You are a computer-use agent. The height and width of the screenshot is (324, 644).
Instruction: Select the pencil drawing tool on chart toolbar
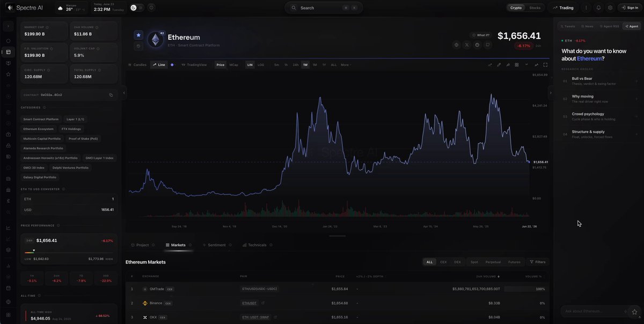pyautogui.click(x=499, y=65)
